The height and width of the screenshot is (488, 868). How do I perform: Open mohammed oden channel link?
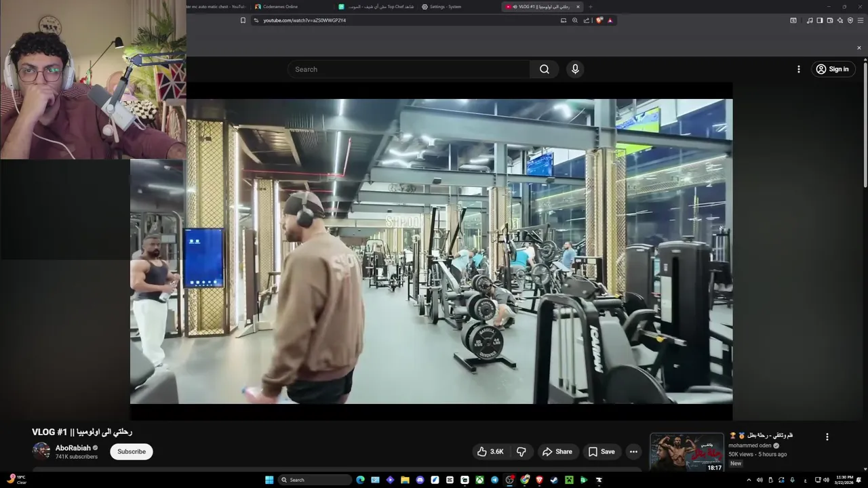click(750, 445)
